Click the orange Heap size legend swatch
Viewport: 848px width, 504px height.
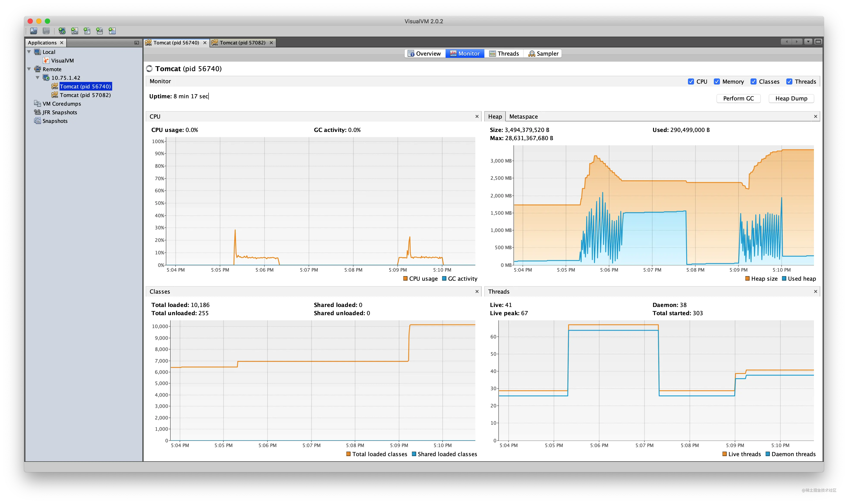click(x=747, y=279)
